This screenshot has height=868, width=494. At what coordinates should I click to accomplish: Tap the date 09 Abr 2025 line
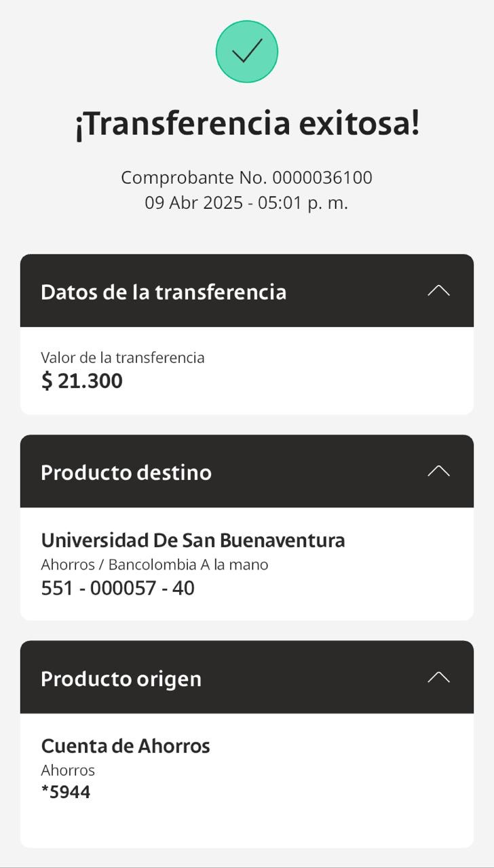pos(246,202)
